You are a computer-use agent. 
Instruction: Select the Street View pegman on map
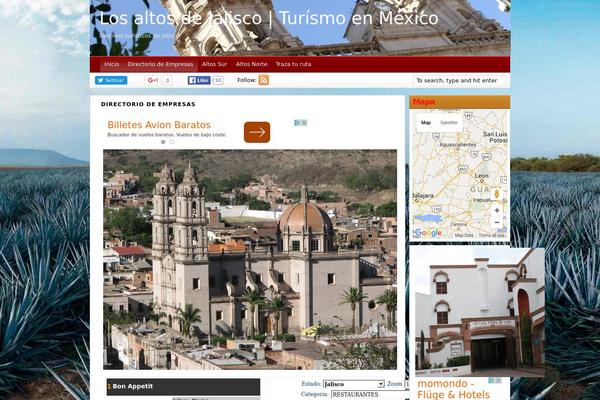pos(497,194)
